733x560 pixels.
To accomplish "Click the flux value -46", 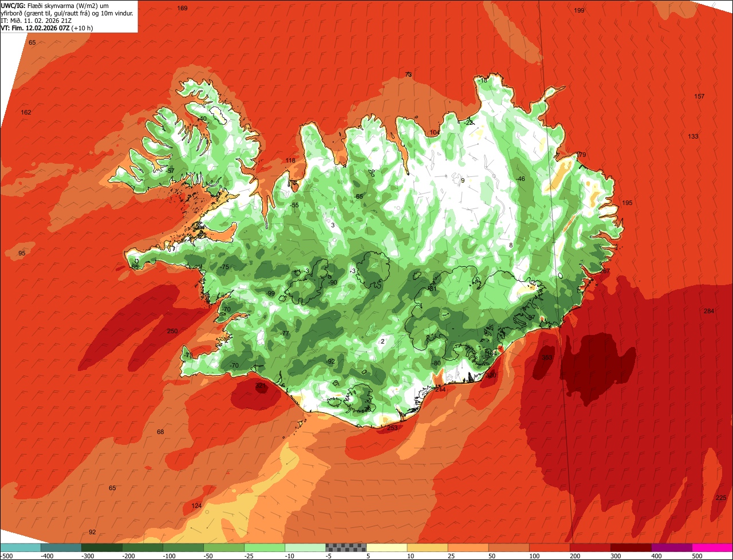I will pos(521,179).
